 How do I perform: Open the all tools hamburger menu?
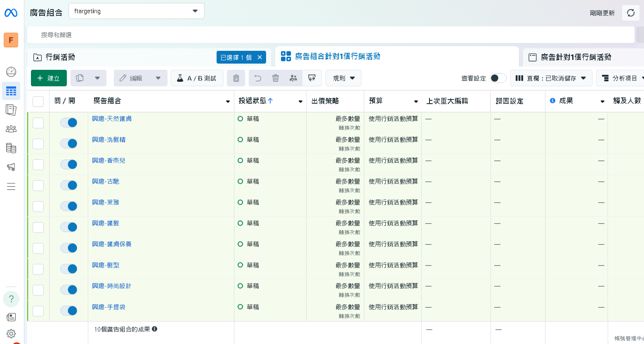[x=11, y=186]
